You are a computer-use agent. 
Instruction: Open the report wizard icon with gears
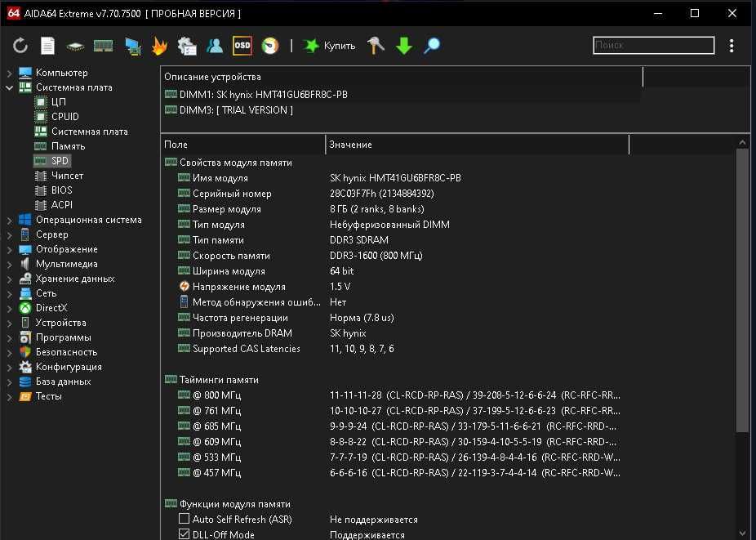187,47
